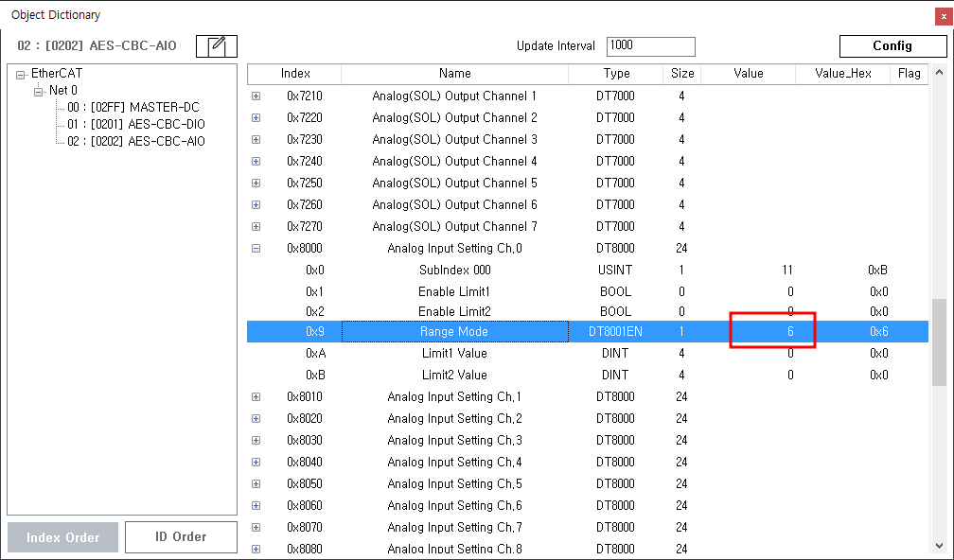Image resolution: width=954 pixels, height=560 pixels.
Task: Close the Object Dictionary window
Action: (x=941, y=15)
